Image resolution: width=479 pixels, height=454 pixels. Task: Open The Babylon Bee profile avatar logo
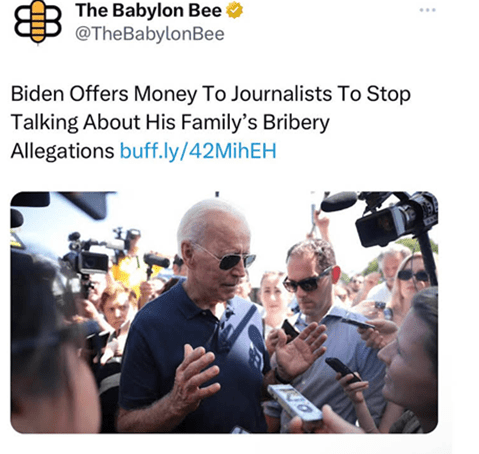click(x=38, y=22)
